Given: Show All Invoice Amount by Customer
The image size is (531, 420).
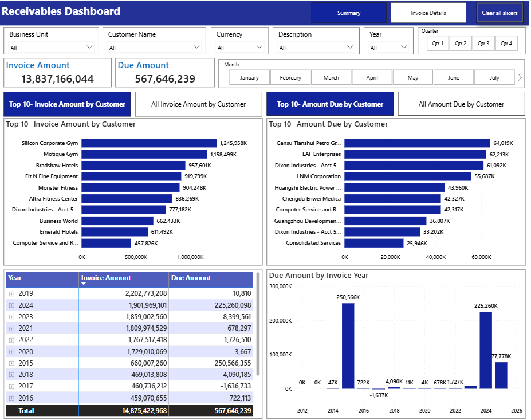Looking at the screenshot, I should [198, 104].
